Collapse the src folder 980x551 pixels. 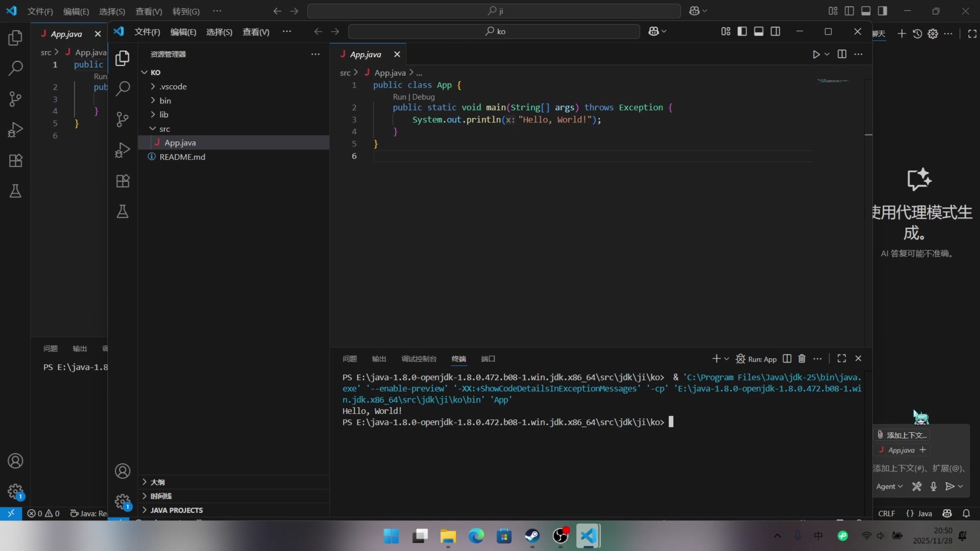click(234, 129)
